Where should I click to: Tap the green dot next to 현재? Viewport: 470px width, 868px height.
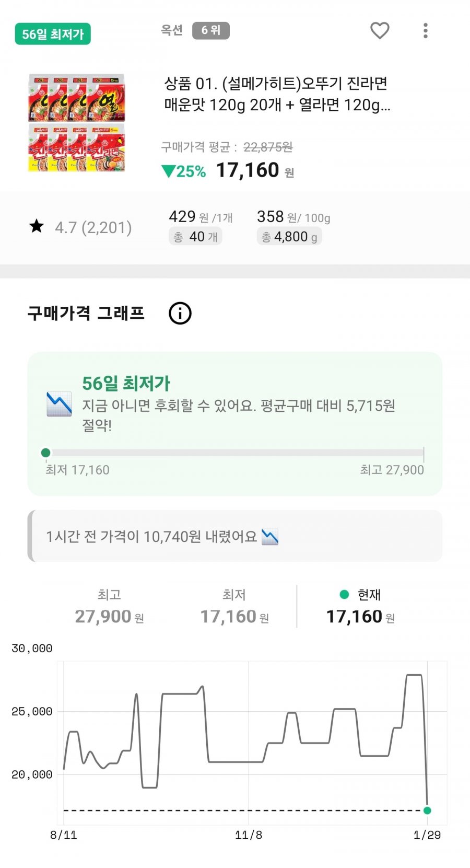coord(344,594)
